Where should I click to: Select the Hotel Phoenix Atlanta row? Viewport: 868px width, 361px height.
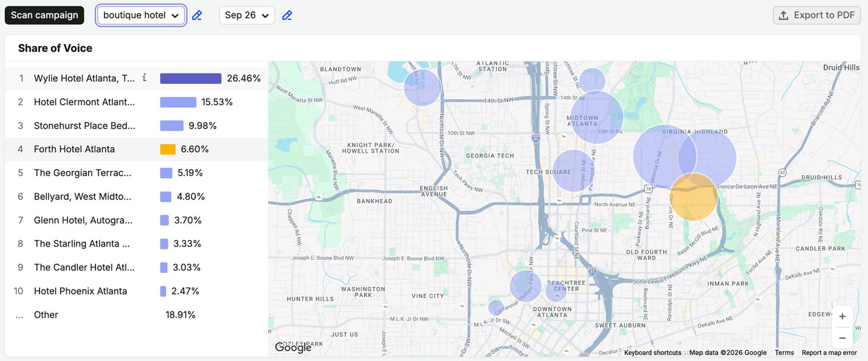(137, 291)
